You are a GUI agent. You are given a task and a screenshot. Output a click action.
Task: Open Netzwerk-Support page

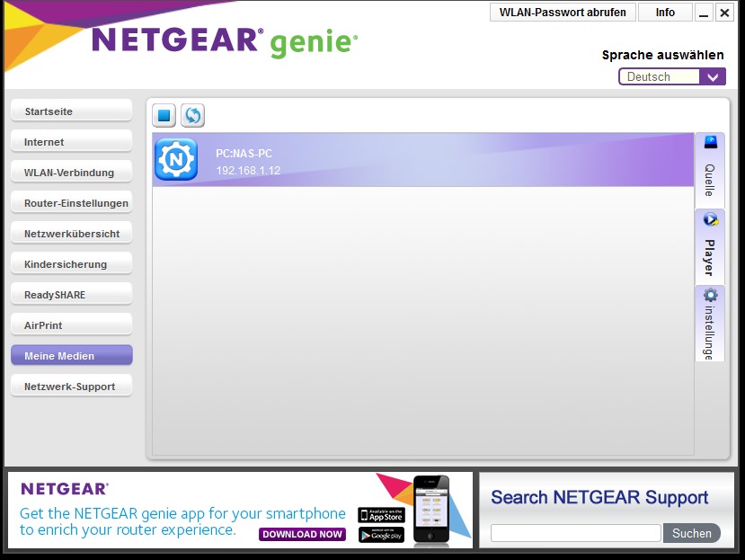[72, 387]
